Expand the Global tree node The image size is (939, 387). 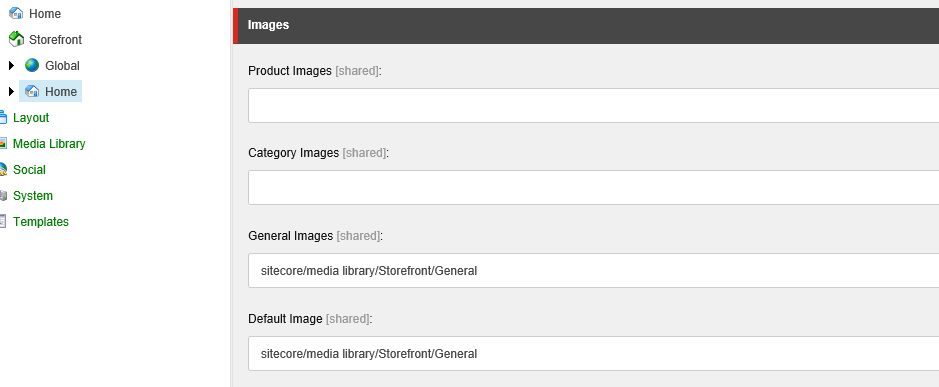tap(11, 65)
